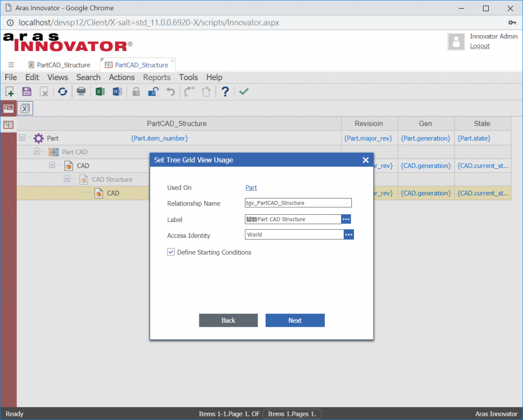The image size is (523, 420).
Task: Click the site info icon in address bar
Action: (x=10, y=22)
